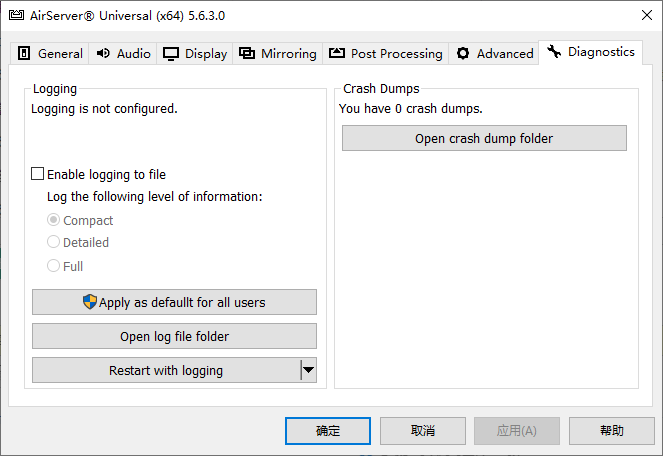The image size is (663, 456).
Task: Enable logging to file checkbox
Action: coord(38,174)
